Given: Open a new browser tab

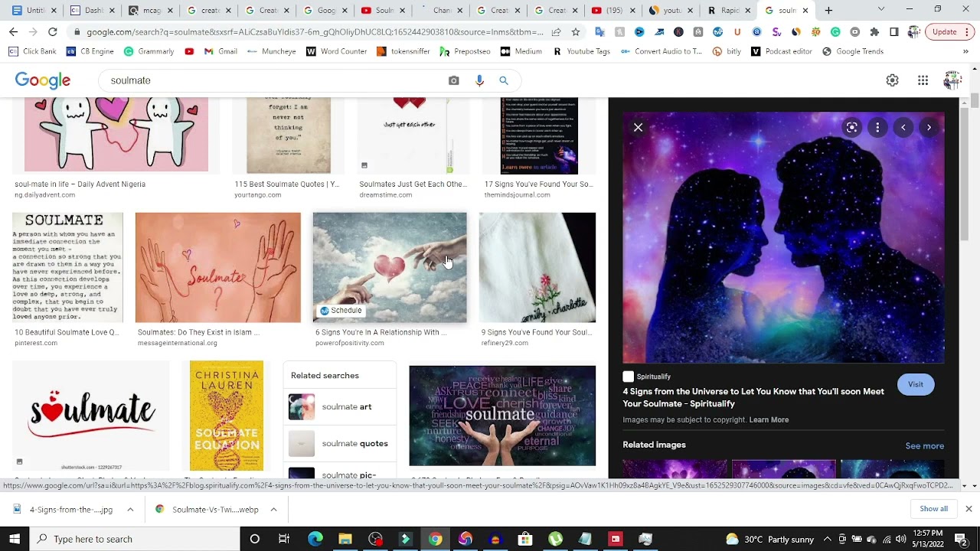Looking at the screenshot, I should tap(828, 10).
